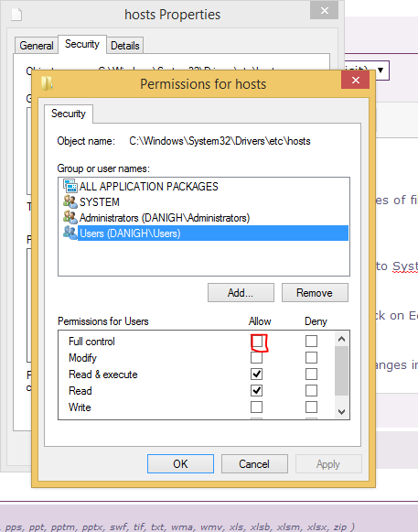418x532 pixels.
Task: Confirm with the OK button
Action: coord(180,464)
